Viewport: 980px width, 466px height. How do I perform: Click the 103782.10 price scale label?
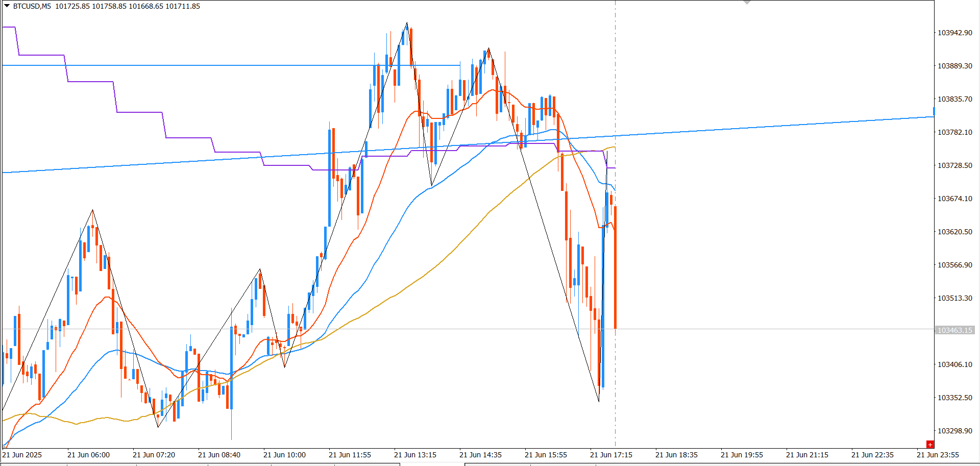point(955,132)
